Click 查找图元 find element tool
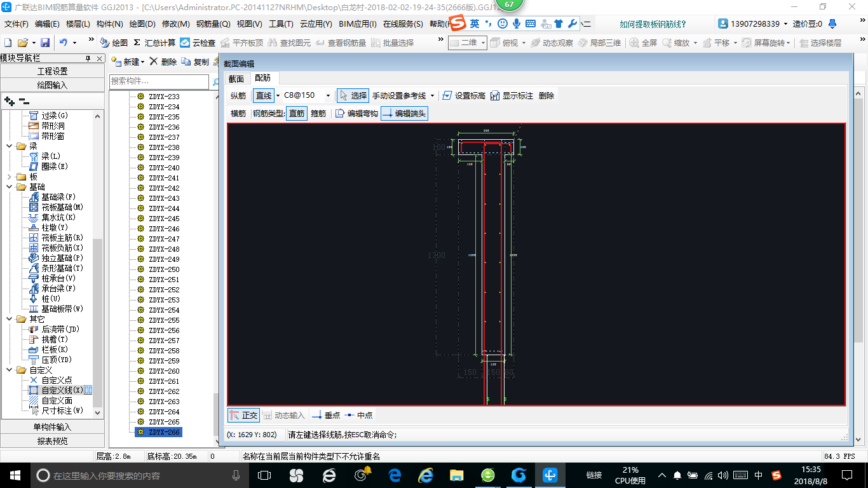This screenshot has height=488, width=868. (x=289, y=43)
